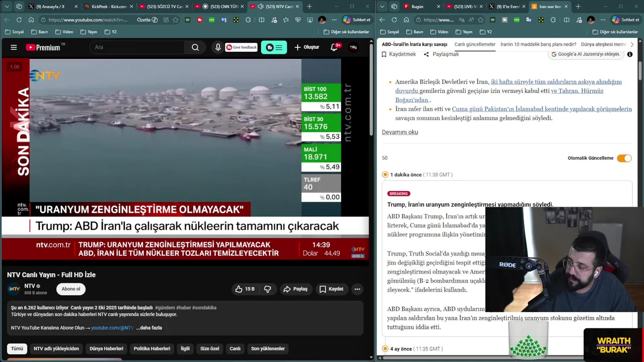
Task: Dislike the NTV live video
Action: pyautogui.click(x=268, y=289)
